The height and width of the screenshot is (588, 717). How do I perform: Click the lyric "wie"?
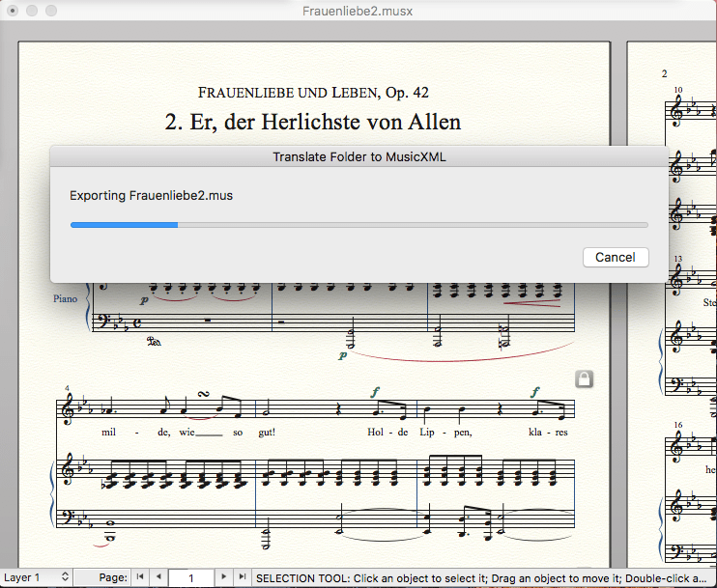186,433
